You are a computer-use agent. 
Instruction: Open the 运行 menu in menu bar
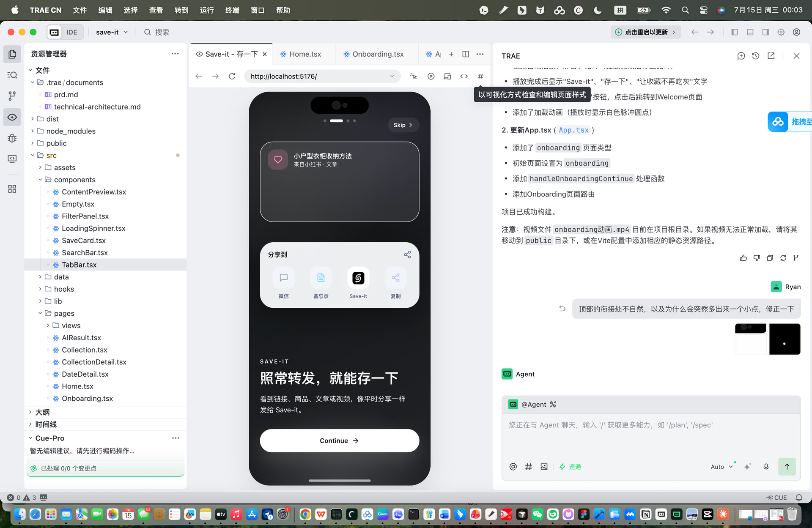point(207,10)
